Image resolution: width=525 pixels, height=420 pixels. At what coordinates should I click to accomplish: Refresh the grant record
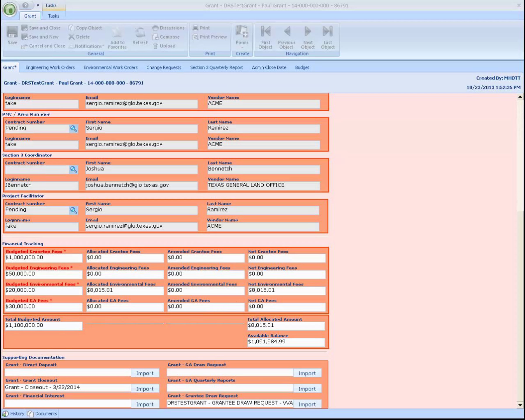[x=140, y=36]
